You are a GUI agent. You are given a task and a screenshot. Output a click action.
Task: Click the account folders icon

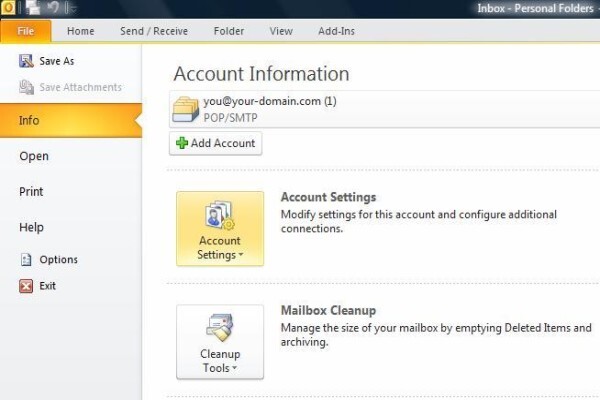186,109
